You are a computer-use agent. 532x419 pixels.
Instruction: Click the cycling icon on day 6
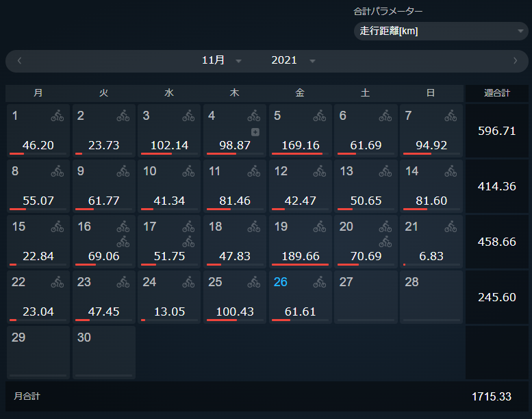tap(385, 116)
